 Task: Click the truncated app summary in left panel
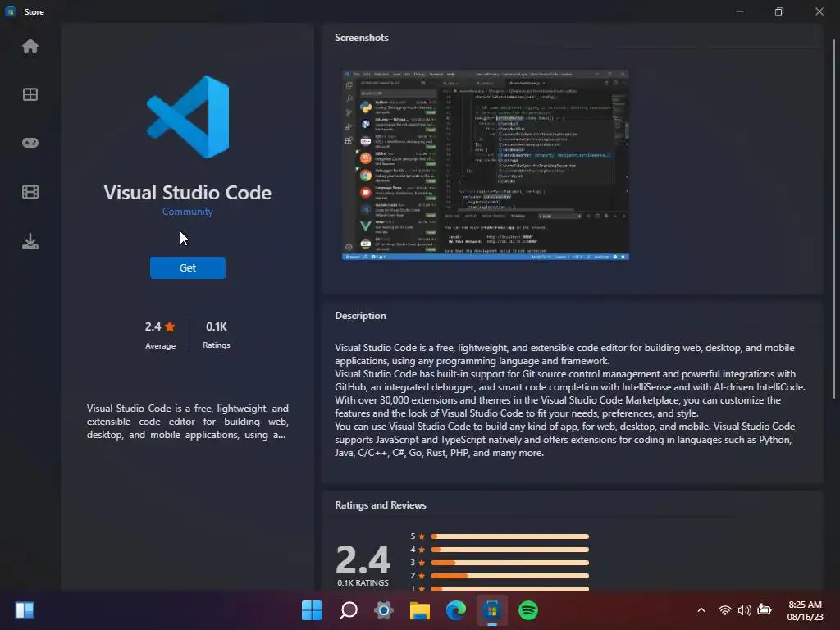tap(188, 422)
